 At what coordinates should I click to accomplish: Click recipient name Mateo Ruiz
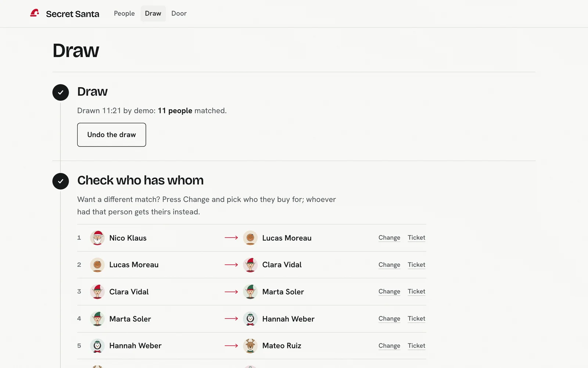282,346
